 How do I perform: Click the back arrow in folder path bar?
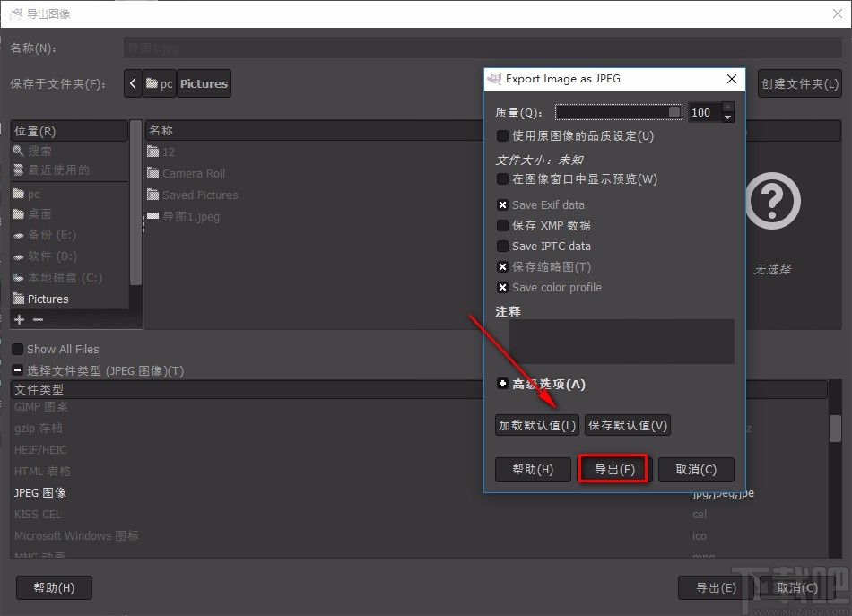[x=133, y=83]
